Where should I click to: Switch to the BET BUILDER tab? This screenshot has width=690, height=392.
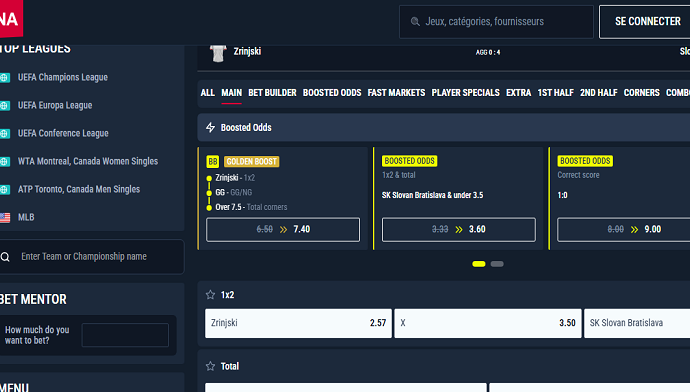point(272,93)
